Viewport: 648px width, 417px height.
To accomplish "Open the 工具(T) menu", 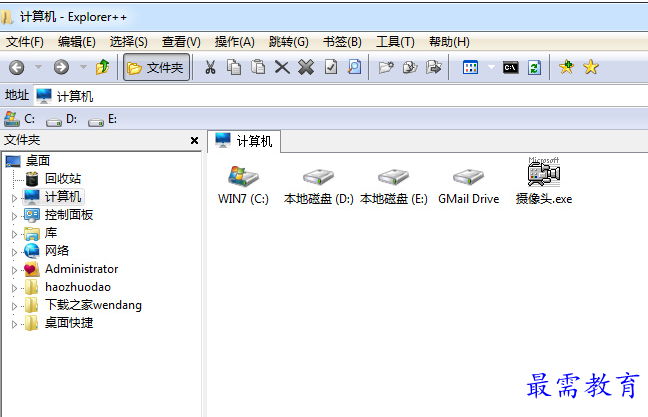I will (x=395, y=42).
